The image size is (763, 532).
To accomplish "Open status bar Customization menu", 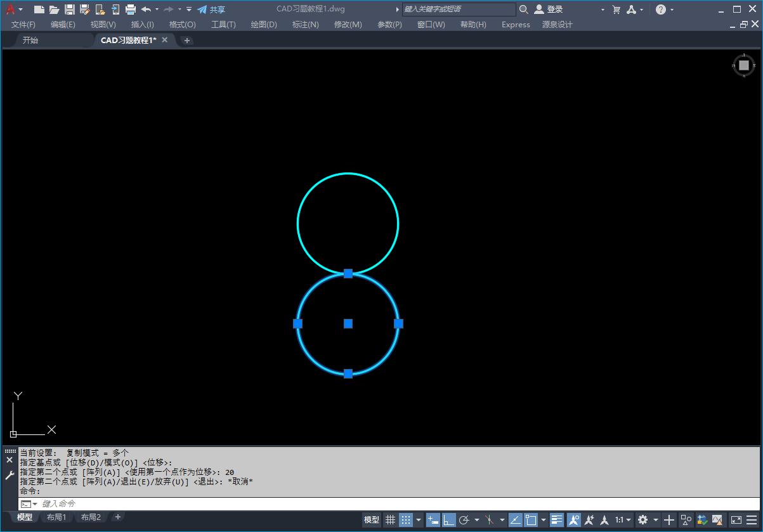I will [752, 520].
